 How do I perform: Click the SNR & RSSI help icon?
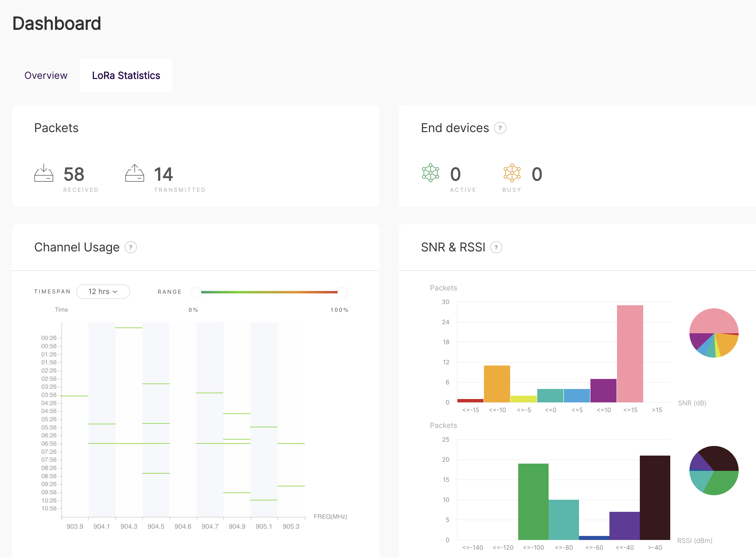click(x=496, y=247)
